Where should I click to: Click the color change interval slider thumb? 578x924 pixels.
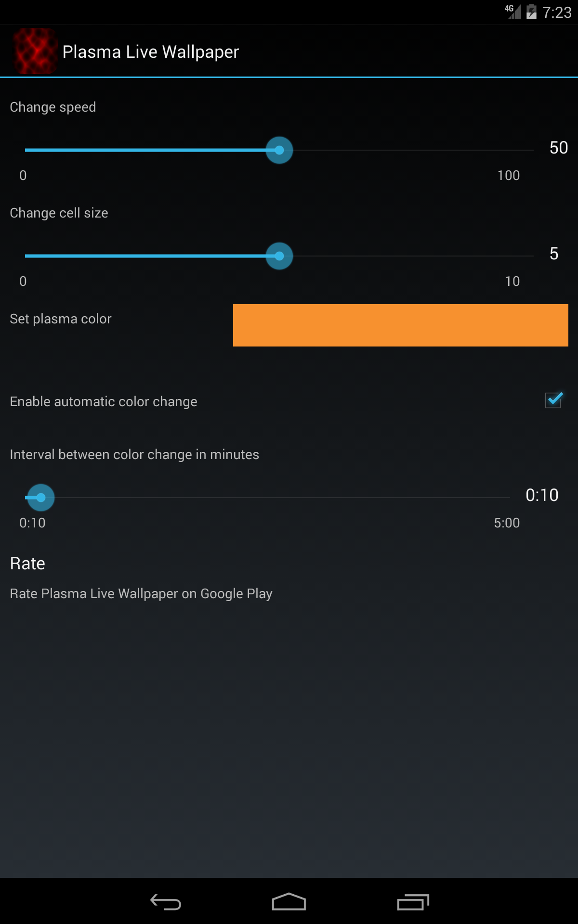pyautogui.click(x=41, y=498)
